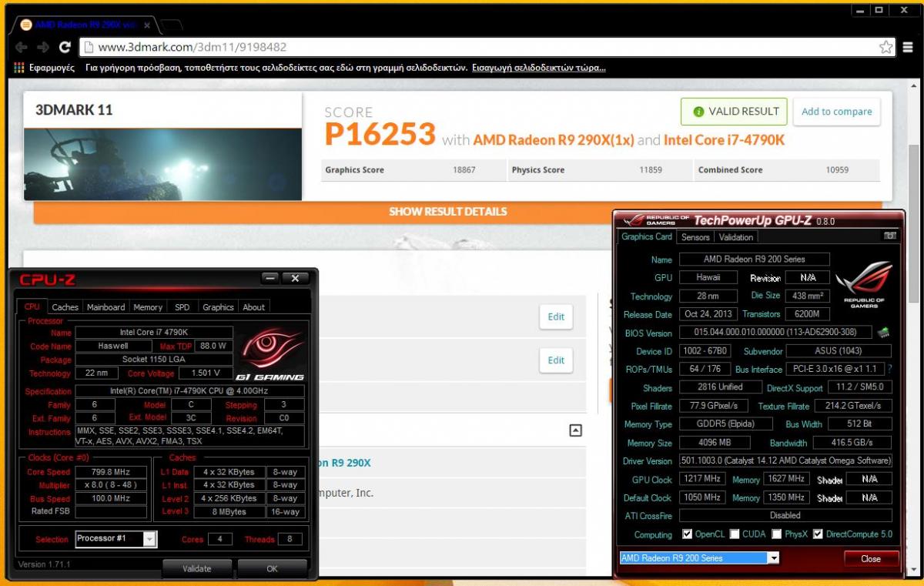Click the Core Voltage 1.501 V value

[x=205, y=373]
